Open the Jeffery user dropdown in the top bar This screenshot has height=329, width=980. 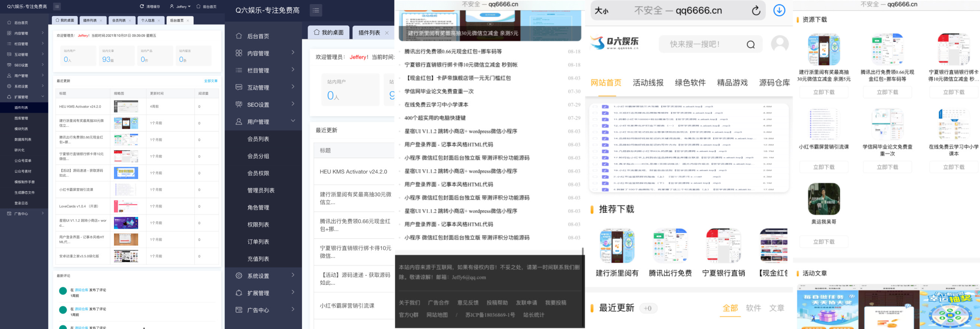pos(180,6)
